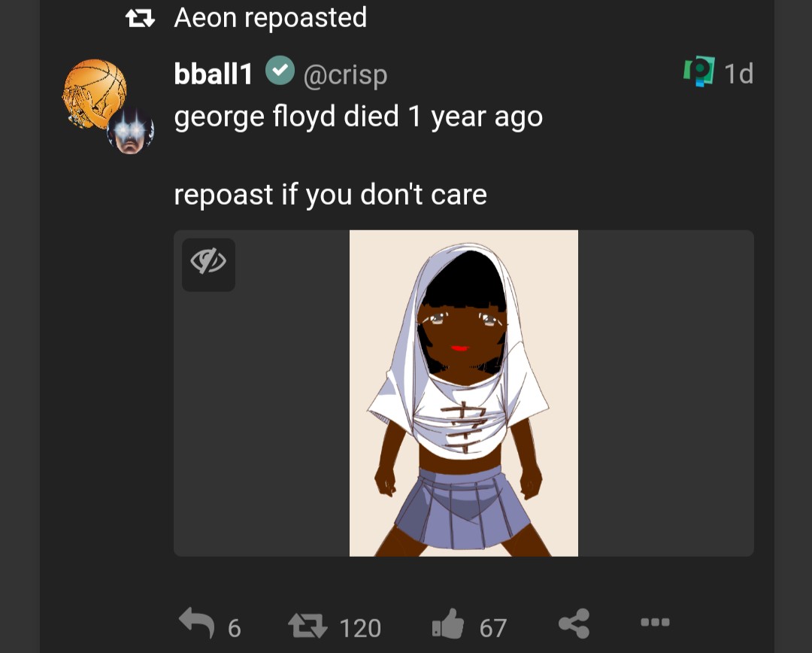Open the 'Aeon reposted' label link
This screenshot has width=812, height=653.
(x=271, y=17)
